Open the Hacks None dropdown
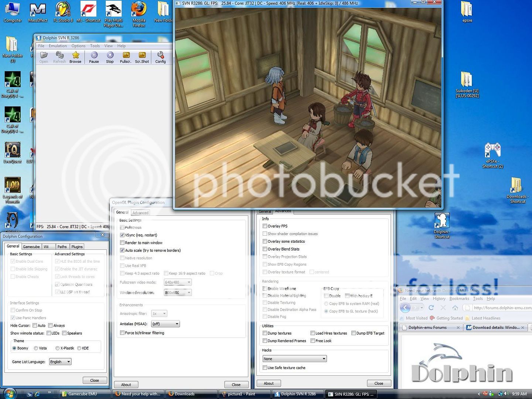The height and width of the screenshot is (399, 532). pos(294,359)
